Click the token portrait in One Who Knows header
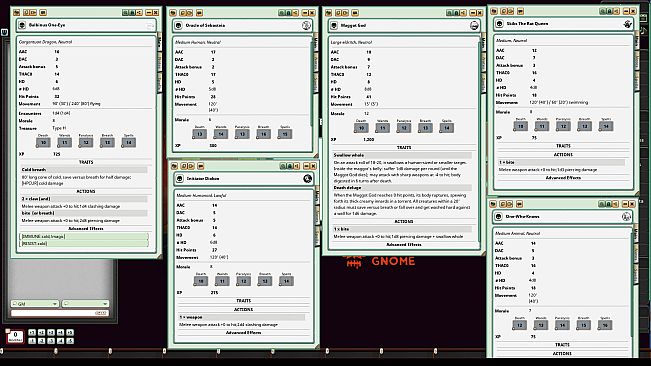 point(626,217)
